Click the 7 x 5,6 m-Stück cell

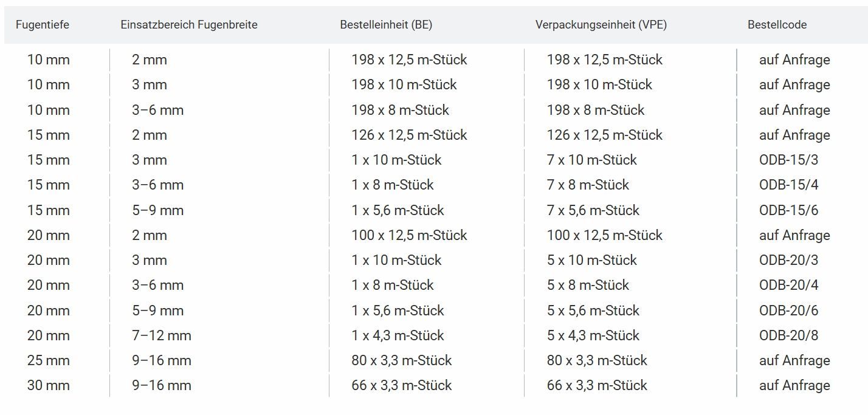click(x=593, y=210)
